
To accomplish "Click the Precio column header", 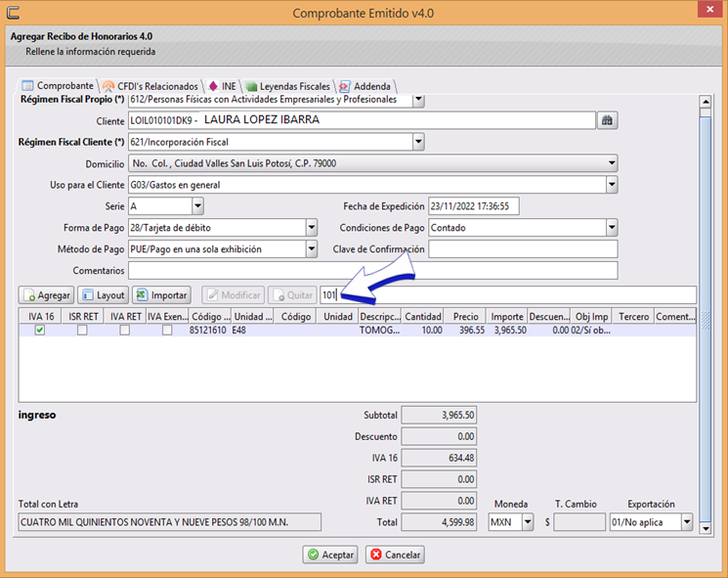I will coord(465,317).
